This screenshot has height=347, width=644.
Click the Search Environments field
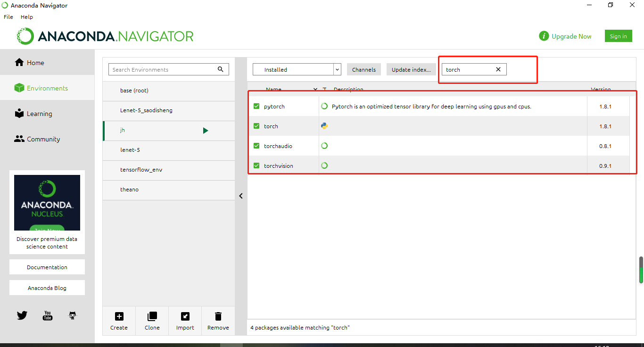coord(168,69)
